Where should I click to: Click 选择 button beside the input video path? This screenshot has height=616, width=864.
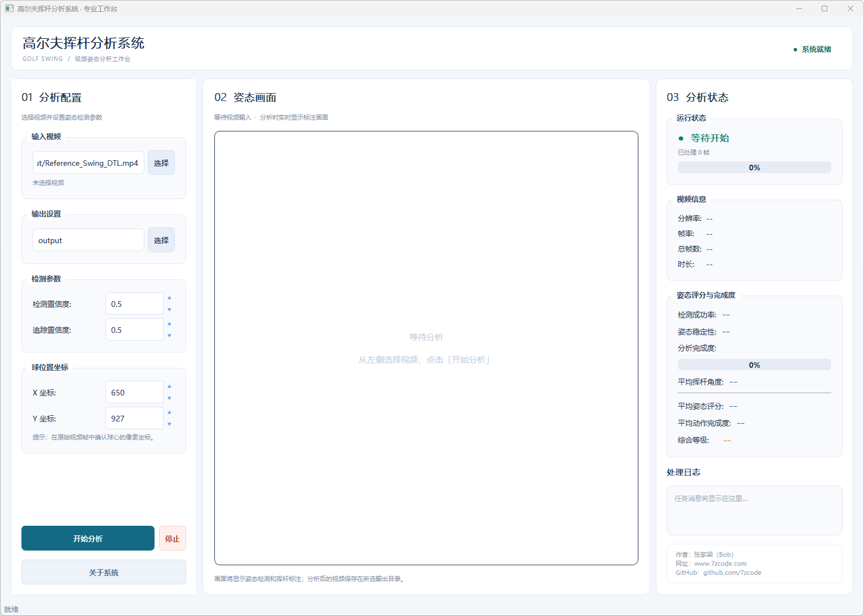pyautogui.click(x=161, y=163)
